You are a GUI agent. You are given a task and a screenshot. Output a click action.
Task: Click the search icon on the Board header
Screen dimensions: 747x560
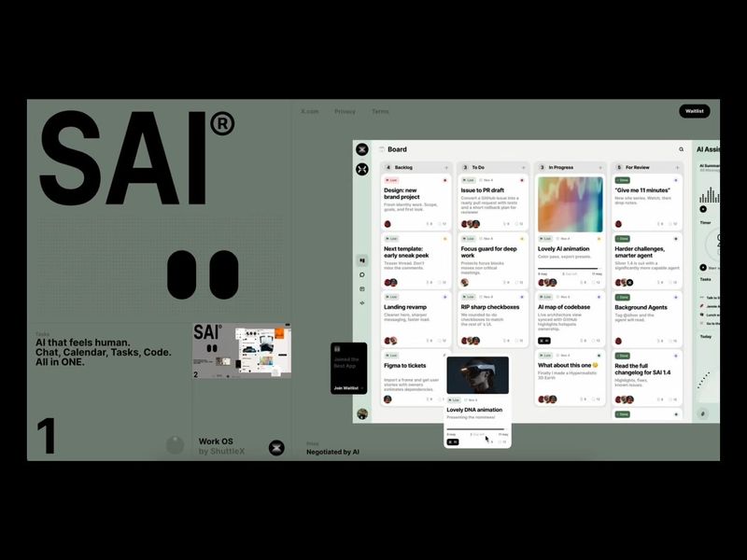tap(681, 149)
